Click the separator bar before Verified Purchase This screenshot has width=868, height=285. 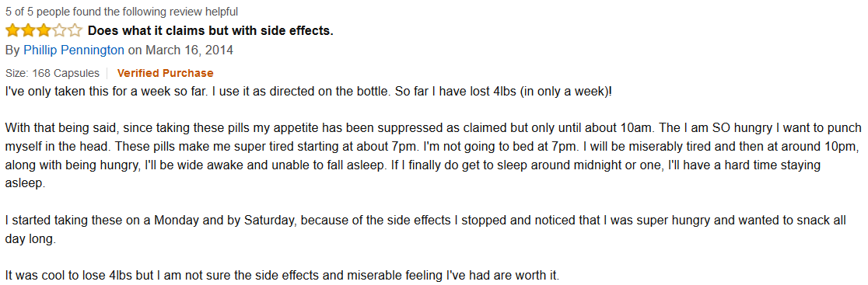pos(108,73)
